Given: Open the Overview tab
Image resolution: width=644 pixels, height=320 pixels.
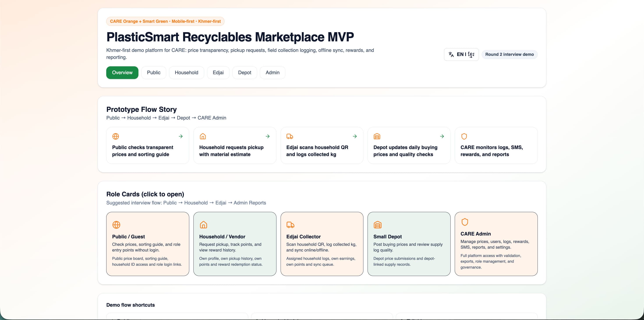Looking at the screenshot, I should 122,72.
